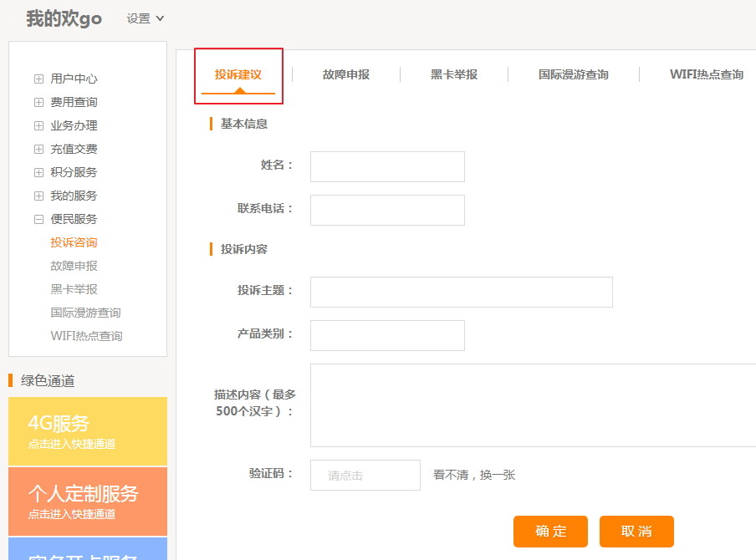Image resolution: width=756 pixels, height=560 pixels.
Task: Select 故障申报 in the sidebar
Action: coord(74,266)
